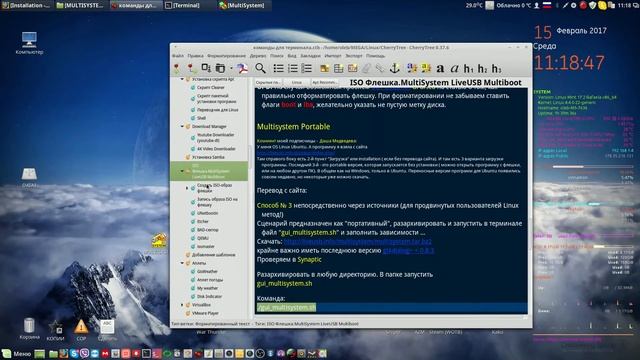Viewport: 640px width, 360px height.
Task: Open the Корзина trash desktop icon
Action: coord(29,329)
